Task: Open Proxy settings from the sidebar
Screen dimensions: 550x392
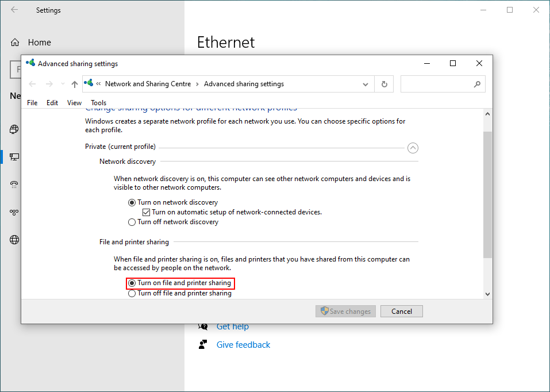Action: 14,240
